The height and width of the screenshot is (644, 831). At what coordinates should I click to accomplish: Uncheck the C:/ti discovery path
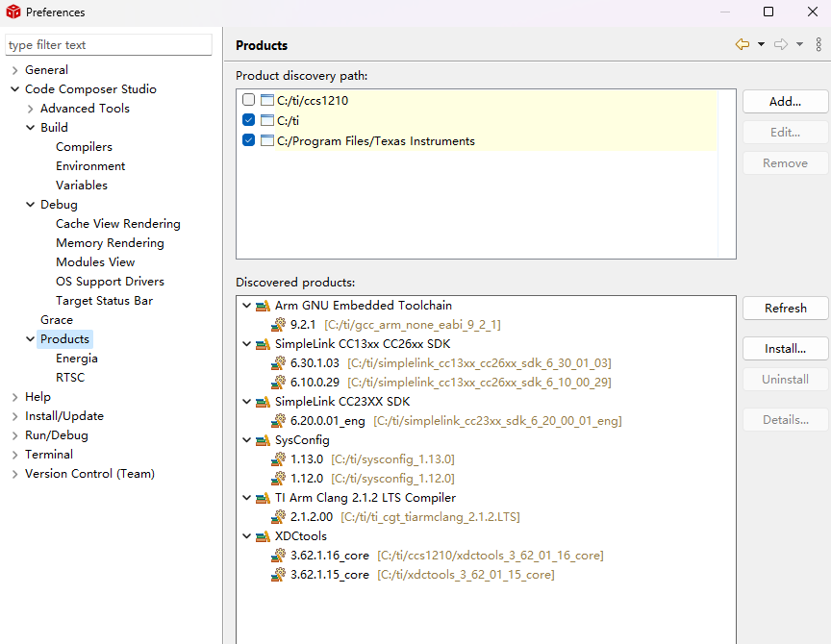(249, 120)
